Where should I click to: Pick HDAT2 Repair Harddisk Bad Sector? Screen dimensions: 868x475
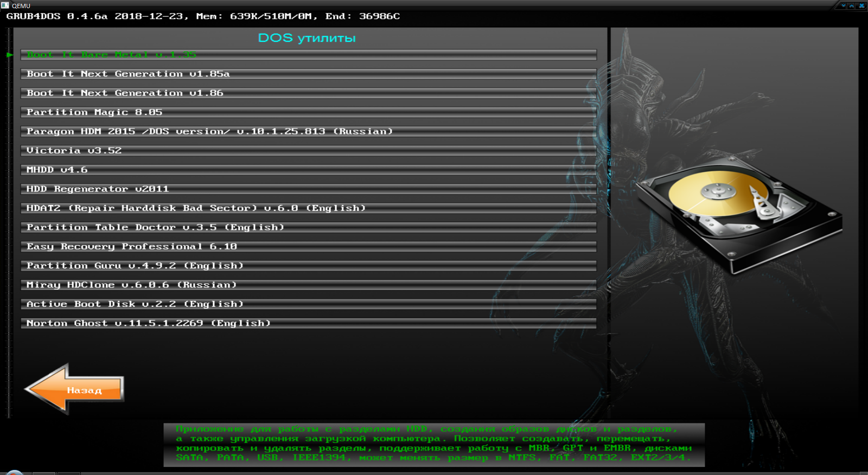click(x=196, y=208)
